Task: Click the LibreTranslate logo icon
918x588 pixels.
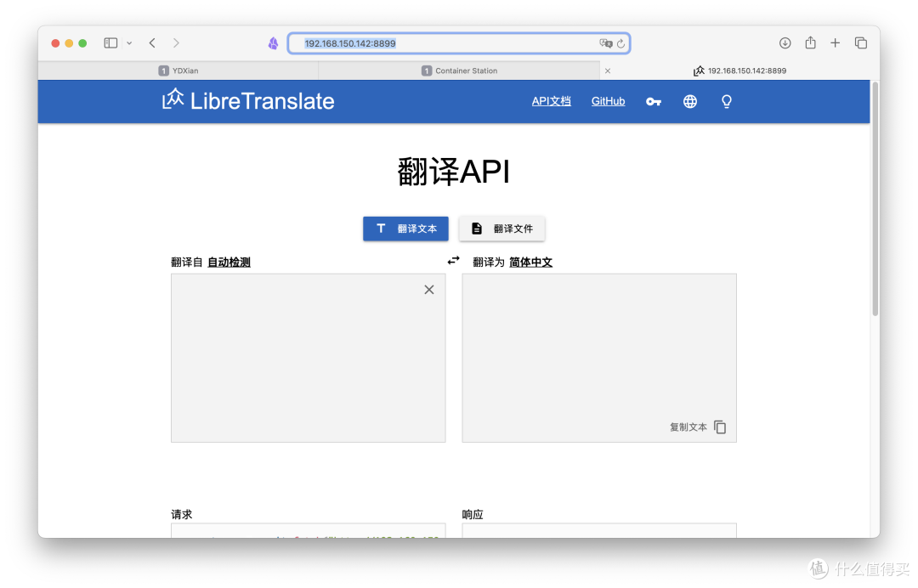Action: 173,99
